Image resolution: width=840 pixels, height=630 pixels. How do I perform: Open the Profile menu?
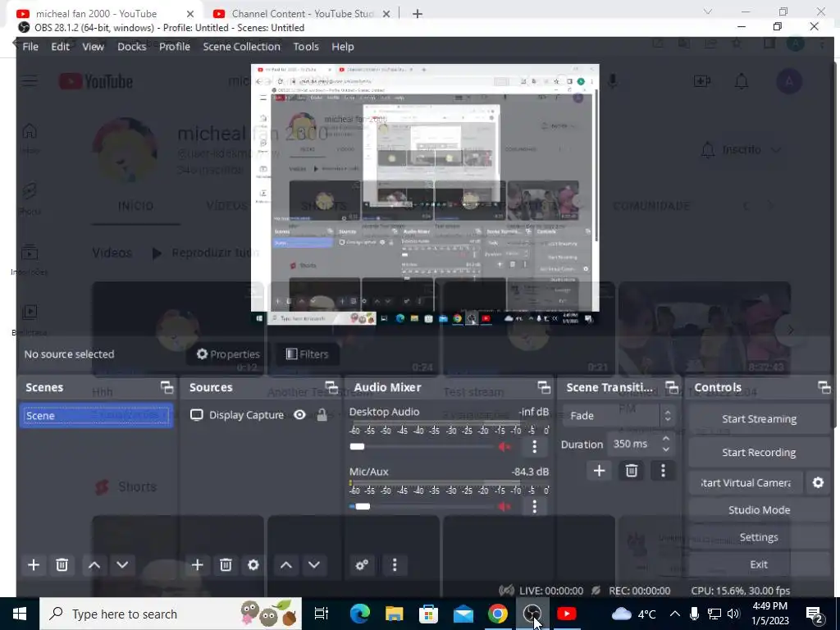[x=175, y=47]
